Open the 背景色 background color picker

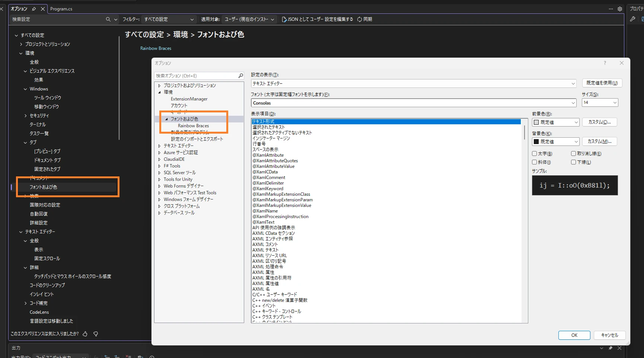coord(556,142)
